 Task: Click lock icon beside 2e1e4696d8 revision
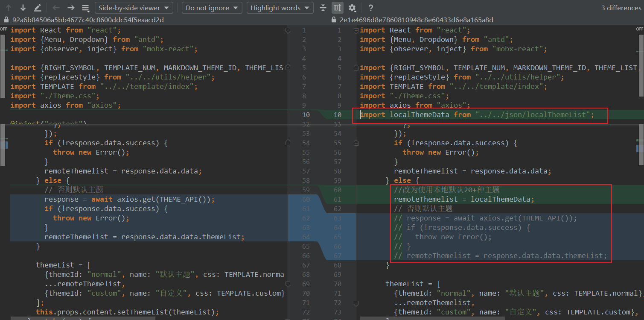click(x=334, y=20)
